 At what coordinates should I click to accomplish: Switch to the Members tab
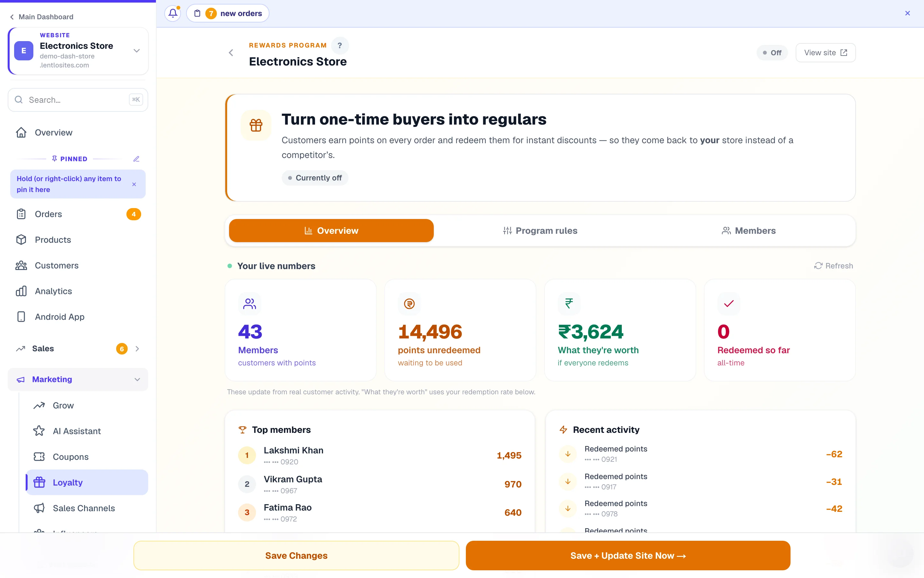coord(749,231)
